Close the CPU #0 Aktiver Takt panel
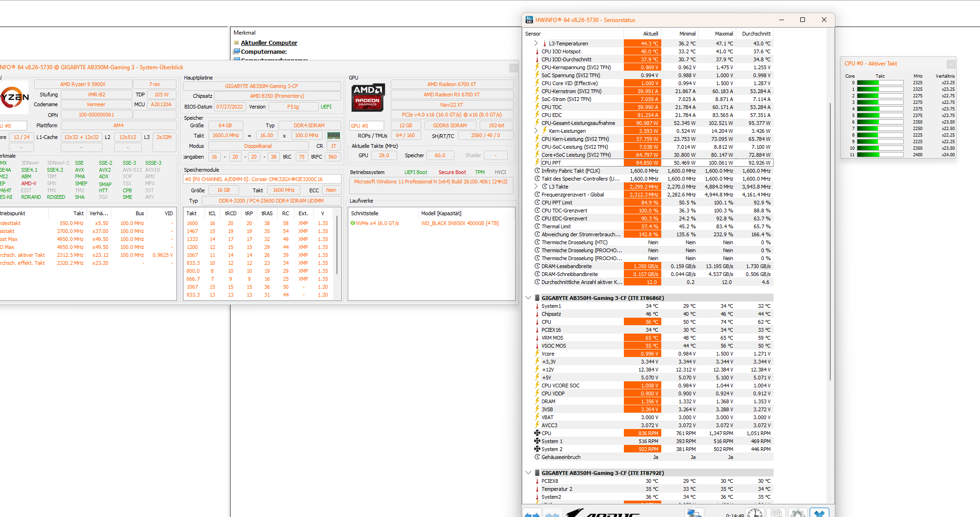Screen dimensions: 980x517 [x=951, y=64]
